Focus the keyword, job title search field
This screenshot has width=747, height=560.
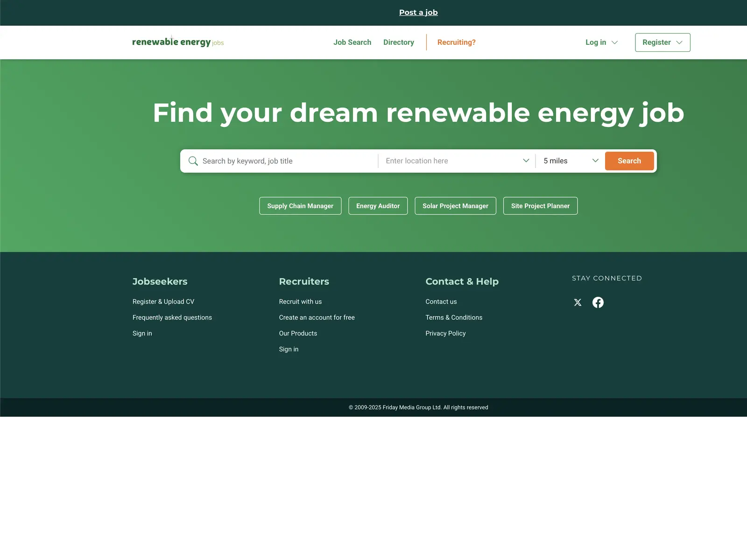point(288,161)
